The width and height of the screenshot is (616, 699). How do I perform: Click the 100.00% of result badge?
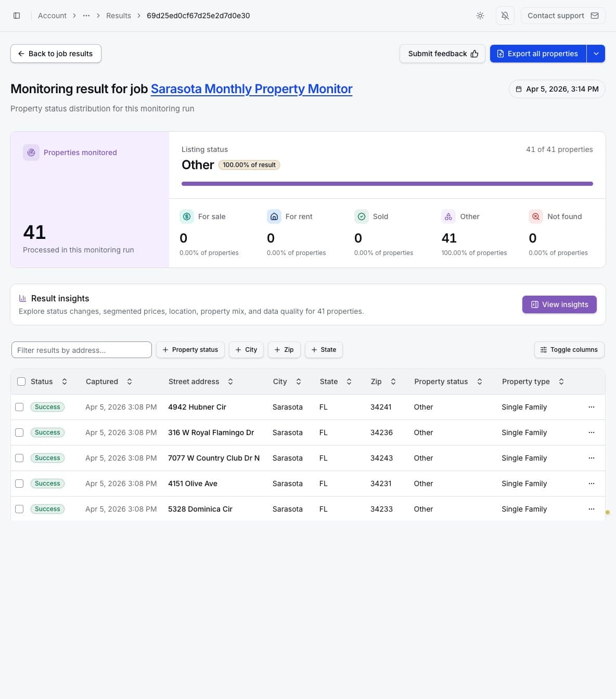249,165
